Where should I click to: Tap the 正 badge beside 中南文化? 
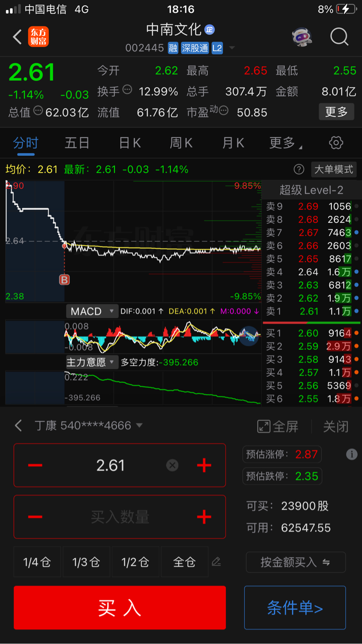[x=209, y=30]
